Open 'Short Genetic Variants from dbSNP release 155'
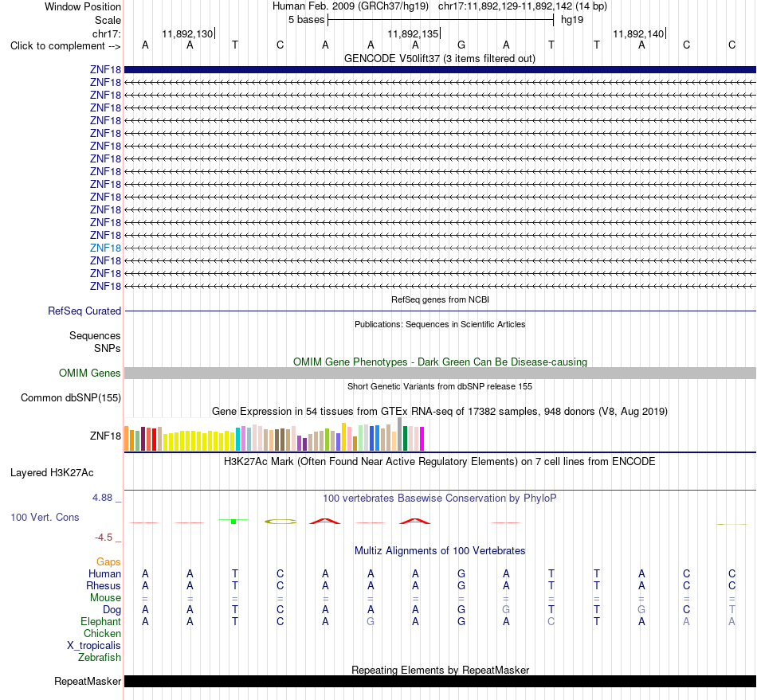 tap(440, 386)
